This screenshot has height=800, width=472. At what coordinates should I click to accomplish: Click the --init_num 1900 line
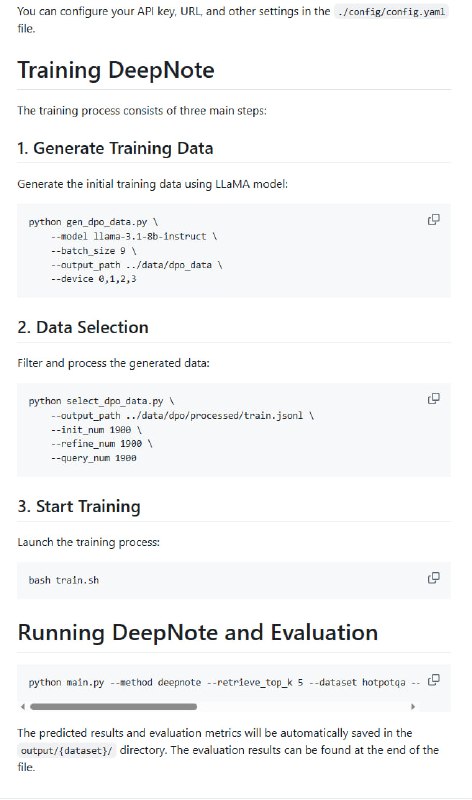[x=96, y=430]
